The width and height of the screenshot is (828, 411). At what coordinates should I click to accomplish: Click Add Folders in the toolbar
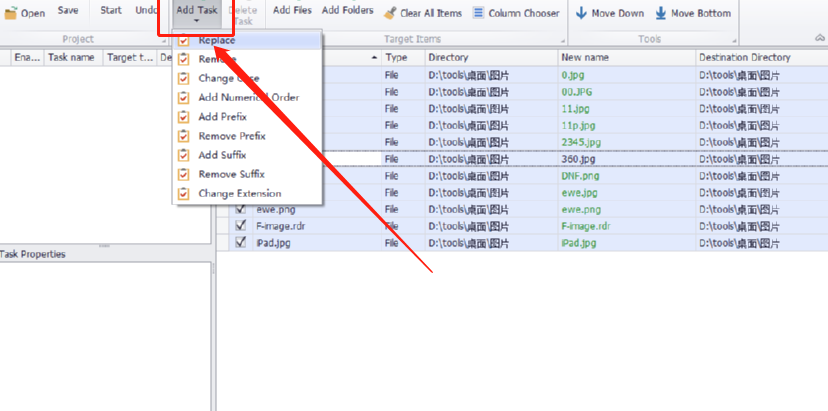tap(347, 11)
